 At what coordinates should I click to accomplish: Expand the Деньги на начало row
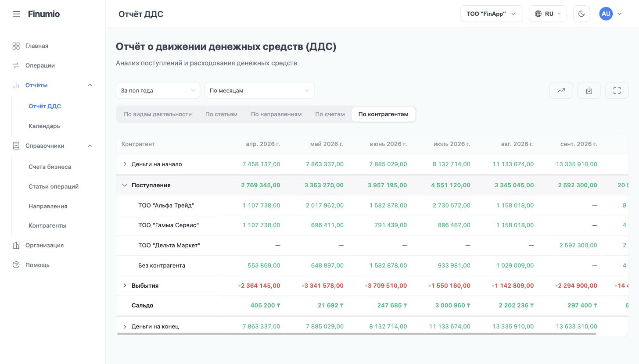coord(125,164)
